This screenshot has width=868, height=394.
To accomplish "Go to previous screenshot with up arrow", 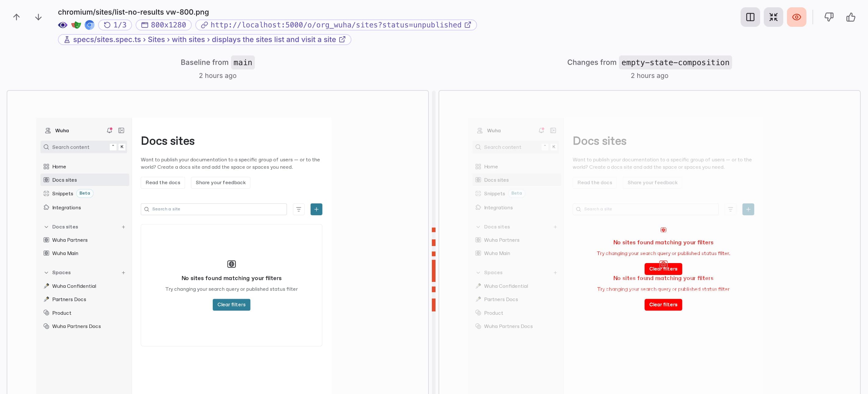I will [x=16, y=17].
